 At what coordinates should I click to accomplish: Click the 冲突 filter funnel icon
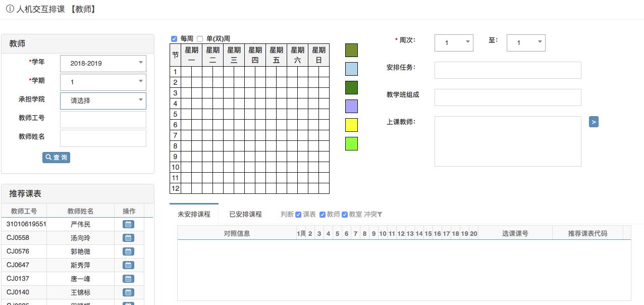click(x=380, y=214)
